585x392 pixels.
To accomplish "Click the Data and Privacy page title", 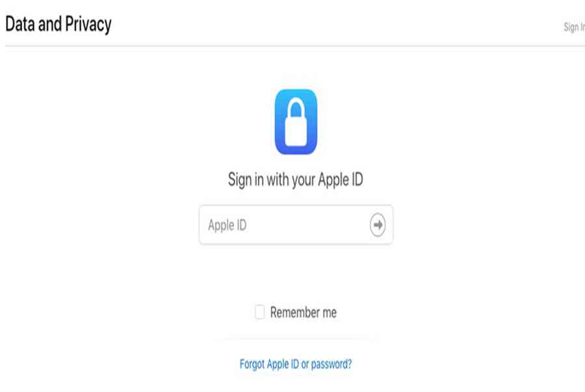I will point(58,24).
